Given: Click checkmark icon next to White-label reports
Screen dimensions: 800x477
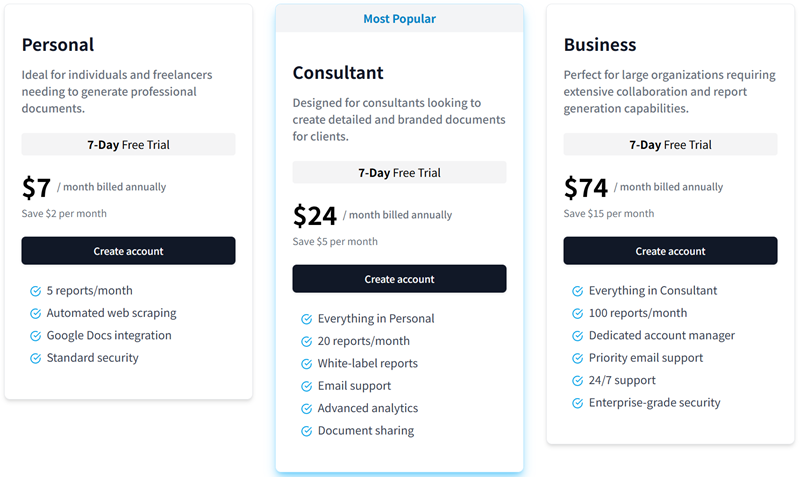Looking at the screenshot, I should click(x=306, y=364).
